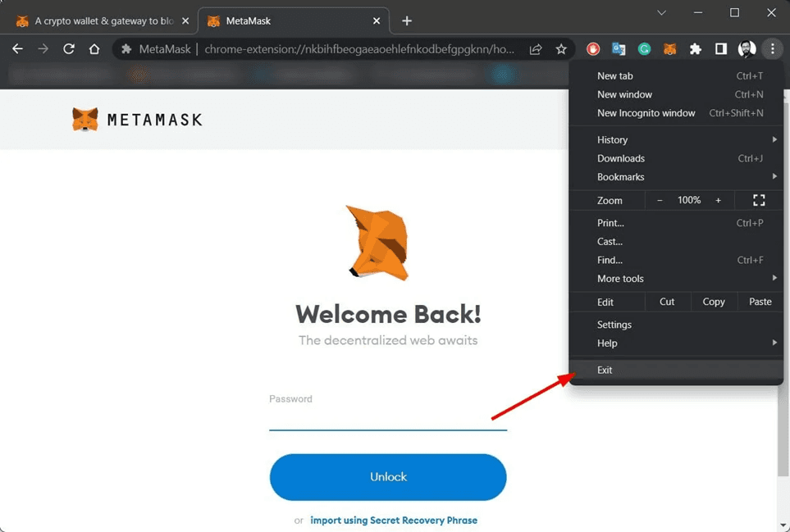Bookmark this tab with the star icon
Image resolution: width=790 pixels, height=532 pixels.
(x=561, y=49)
